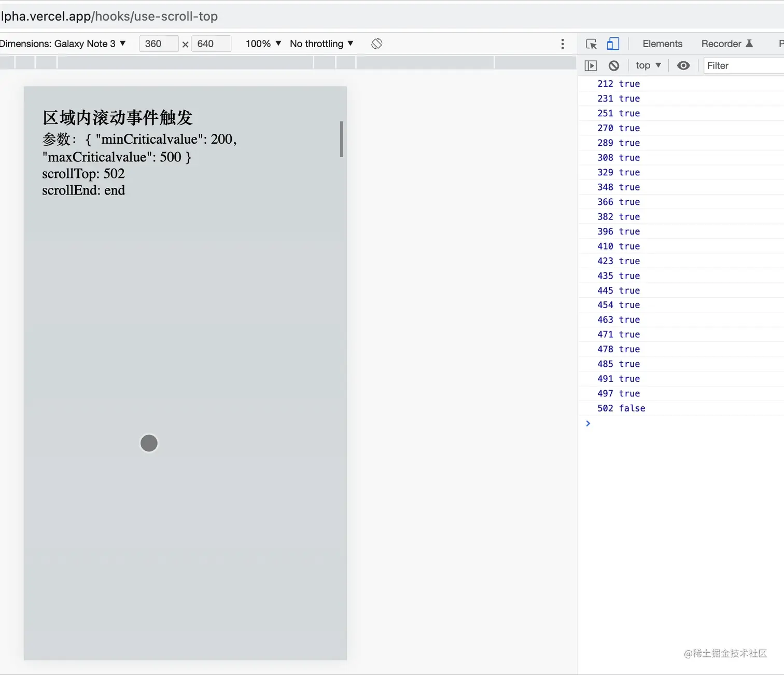Edit the device width field showing 360
This screenshot has width=784, height=675.
tap(159, 44)
